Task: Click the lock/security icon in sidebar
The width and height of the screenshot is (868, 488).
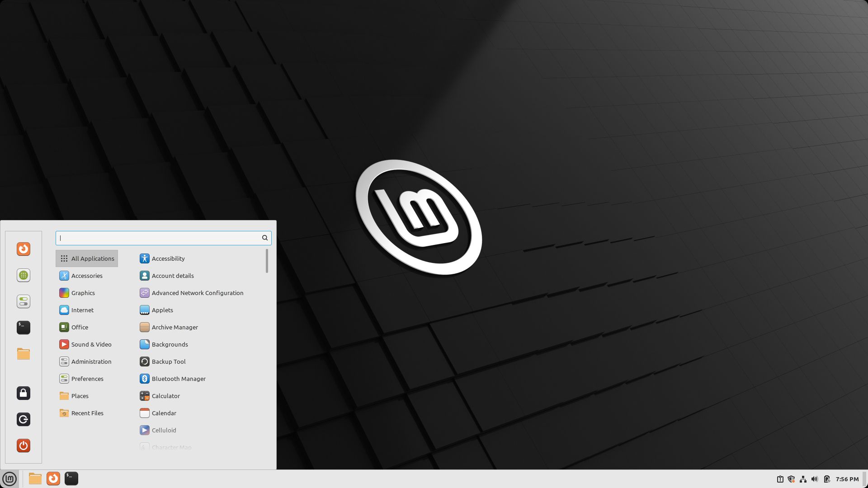Action: (24, 393)
